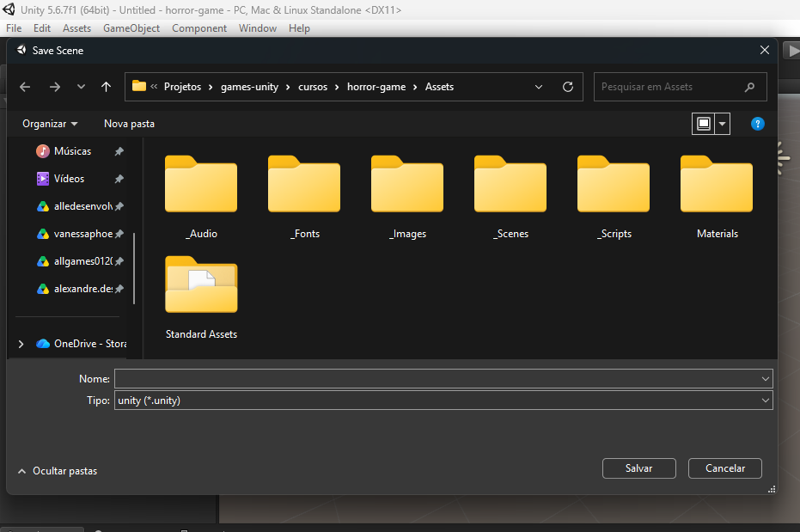The image size is (800, 532).
Task: Click Assets in the address breadcrumb
Action: [439, 87]
